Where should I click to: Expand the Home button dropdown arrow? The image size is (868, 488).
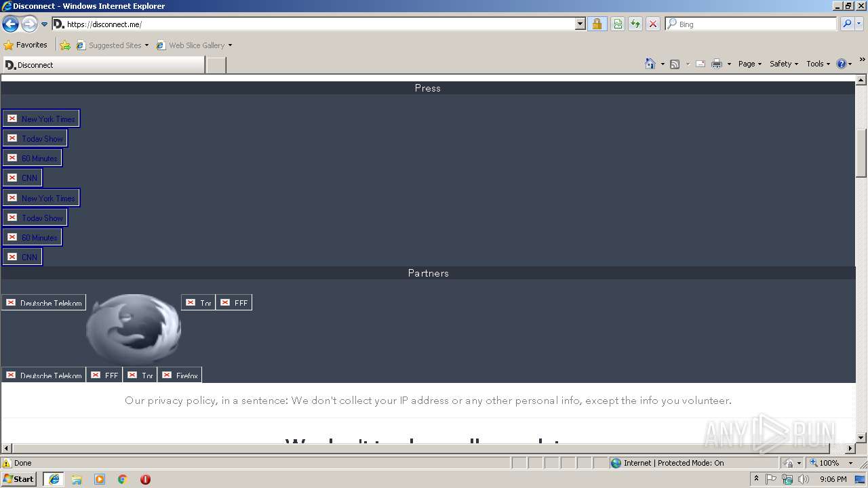point(663,64)
